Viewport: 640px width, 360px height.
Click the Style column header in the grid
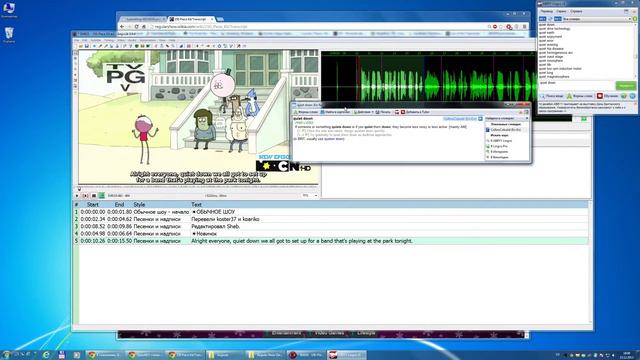(139, 204)
